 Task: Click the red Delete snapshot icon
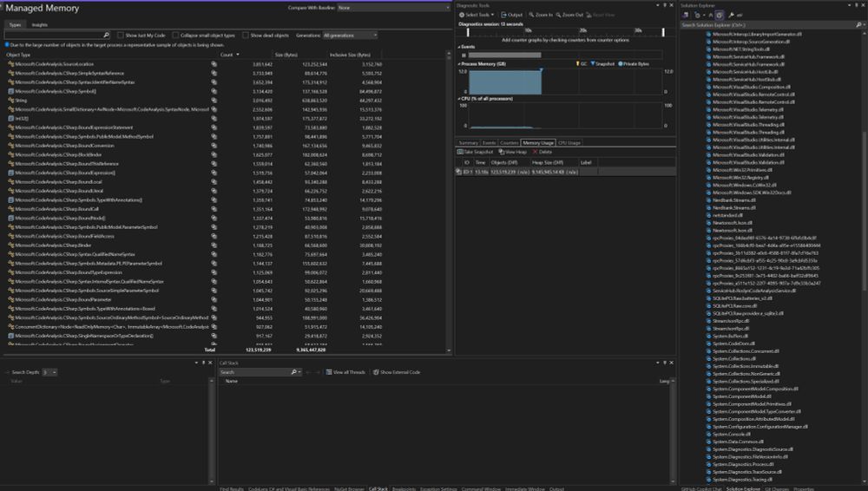535,152
